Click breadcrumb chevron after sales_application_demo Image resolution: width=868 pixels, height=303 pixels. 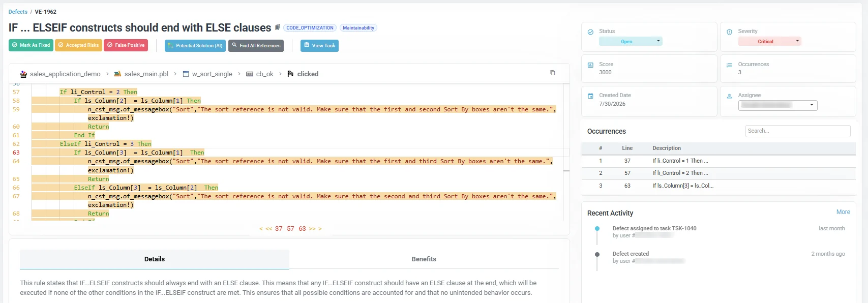107,74
